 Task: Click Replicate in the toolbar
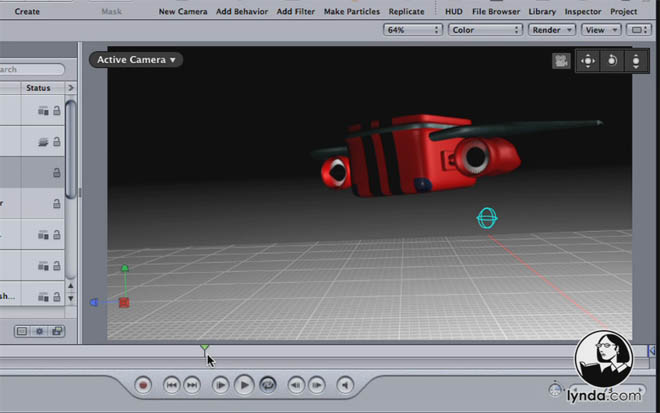[406, 11]
